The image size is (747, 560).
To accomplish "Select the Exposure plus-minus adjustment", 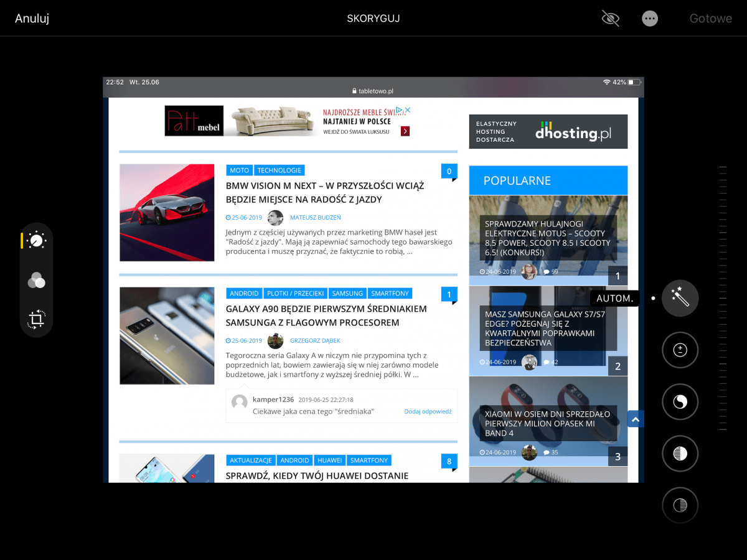I will point(680,350).
